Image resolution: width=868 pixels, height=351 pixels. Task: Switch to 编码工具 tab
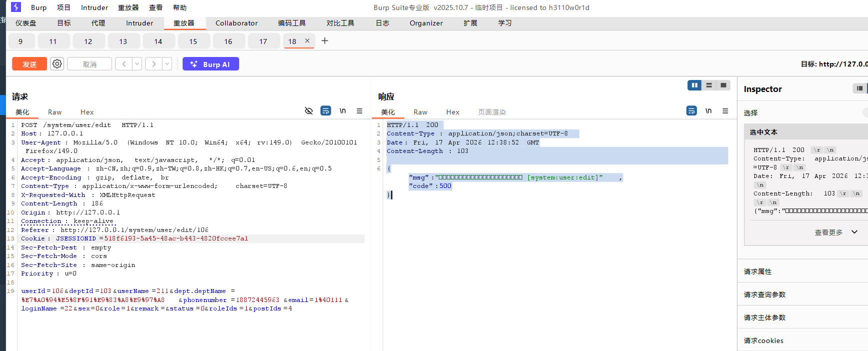[x=292, y=23]
